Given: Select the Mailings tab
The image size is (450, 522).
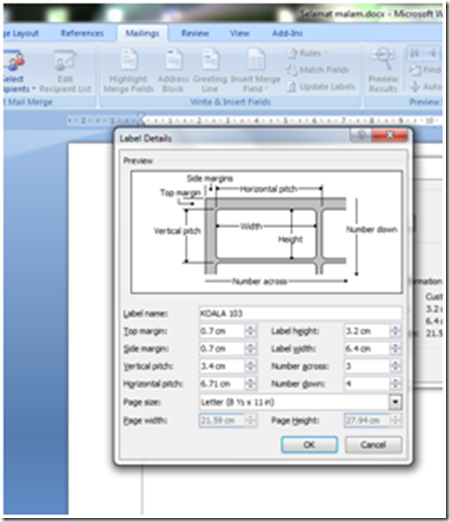Looking at the screenshot, I should tap(142, 33).
